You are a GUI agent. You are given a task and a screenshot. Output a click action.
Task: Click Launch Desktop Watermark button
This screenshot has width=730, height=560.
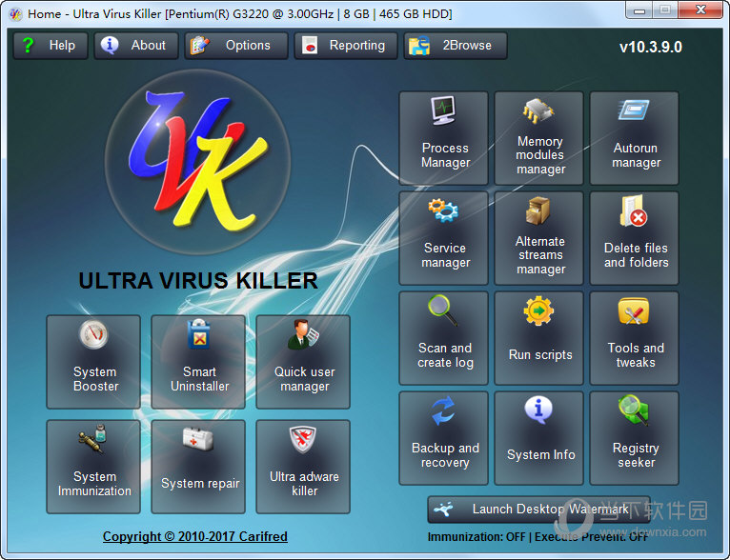pos(538,510)
